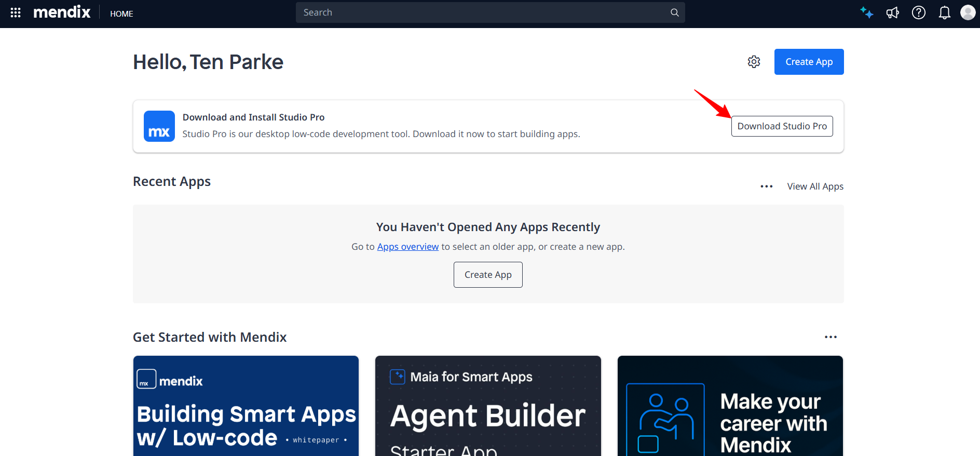The width and height of the screenshot is (980, 456).
Task: Go to HOME in top navigation
Action: click(121, 14)
